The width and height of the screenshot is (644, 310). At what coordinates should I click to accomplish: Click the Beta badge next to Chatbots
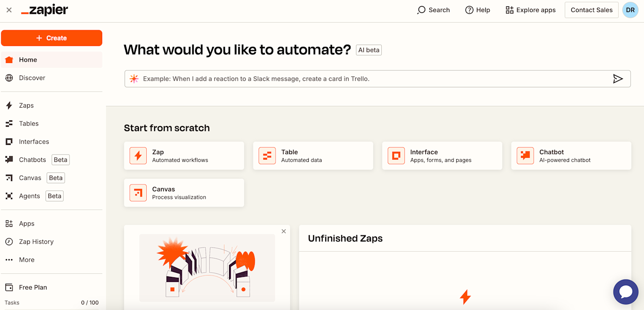tap(60, 160)
